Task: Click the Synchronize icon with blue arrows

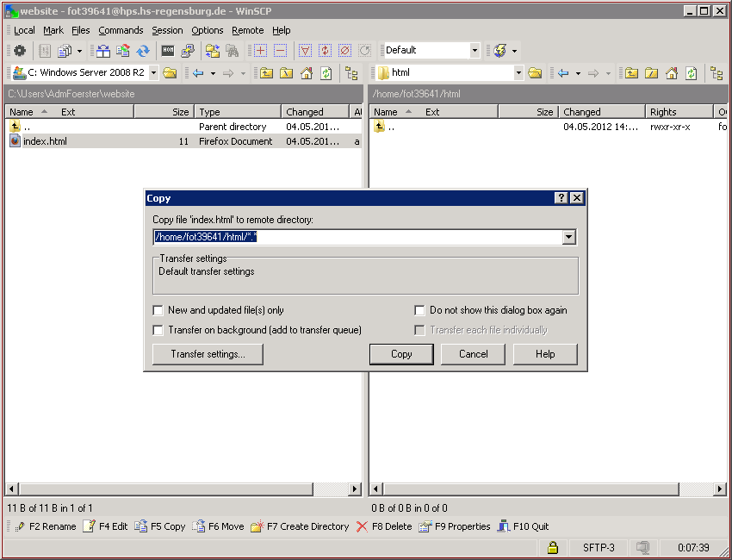Action: (142, 51)
